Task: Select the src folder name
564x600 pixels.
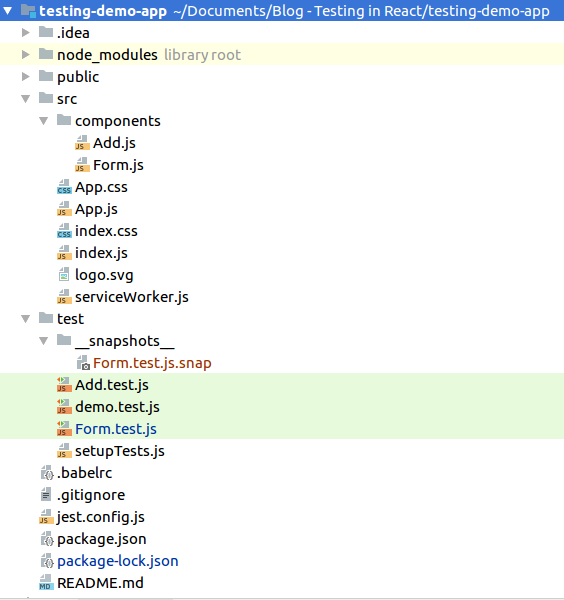Action: point(67,99)
